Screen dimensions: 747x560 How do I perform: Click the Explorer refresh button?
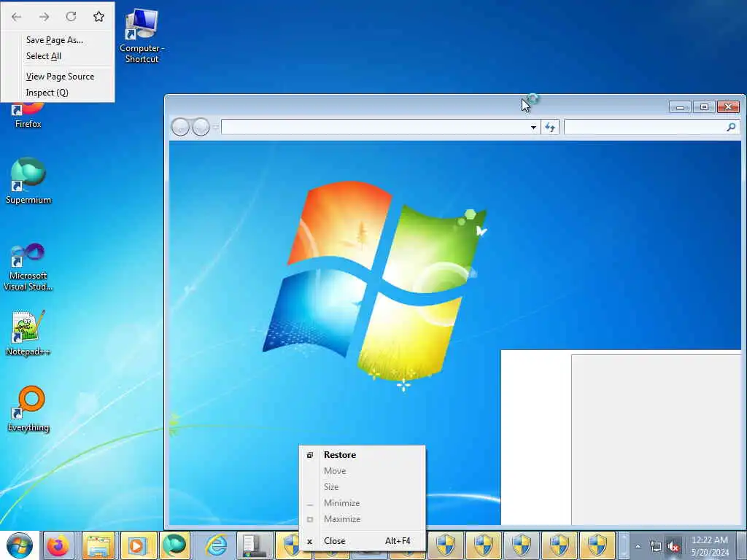tap(550, 127)
